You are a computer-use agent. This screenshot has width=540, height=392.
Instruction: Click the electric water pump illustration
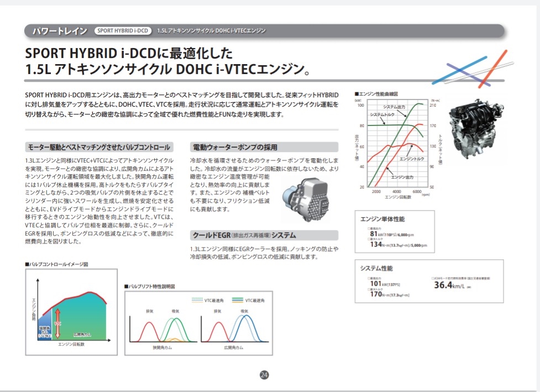pyautogui.click(x=305, y=199)
